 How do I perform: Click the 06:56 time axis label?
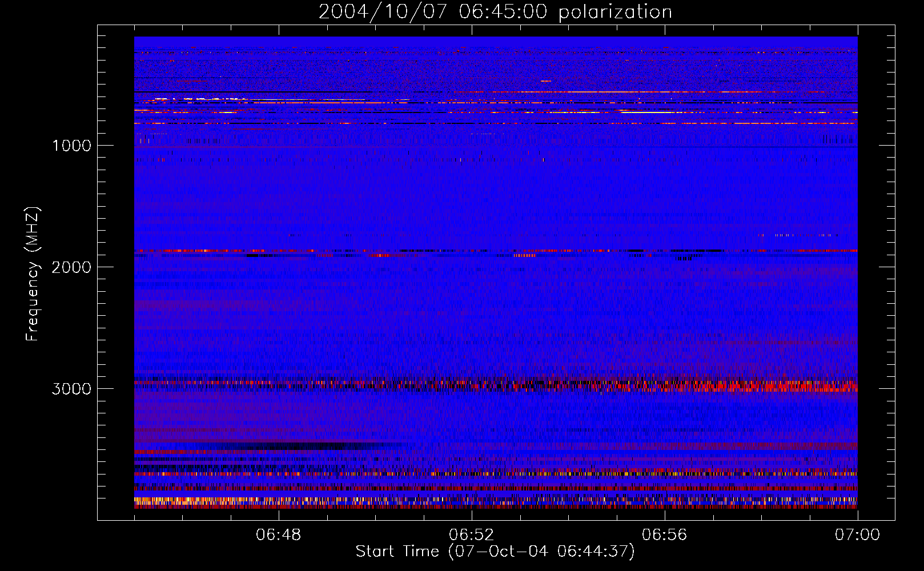pos(665,535)
